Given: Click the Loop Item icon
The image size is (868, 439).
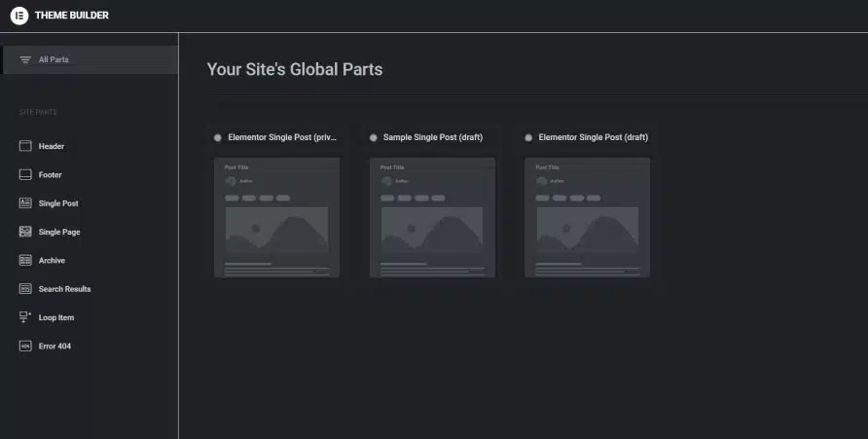Looking at the screenshot, I should click(x=25, y=317).
